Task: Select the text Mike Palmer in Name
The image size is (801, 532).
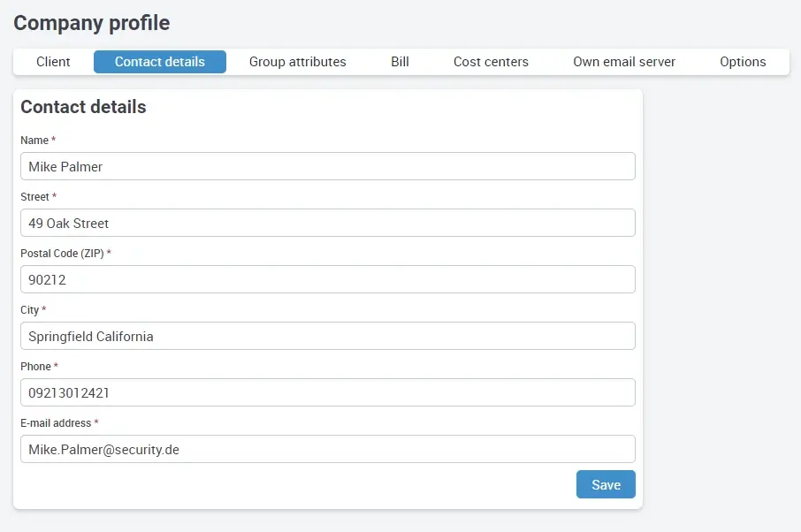Action: 66,166
